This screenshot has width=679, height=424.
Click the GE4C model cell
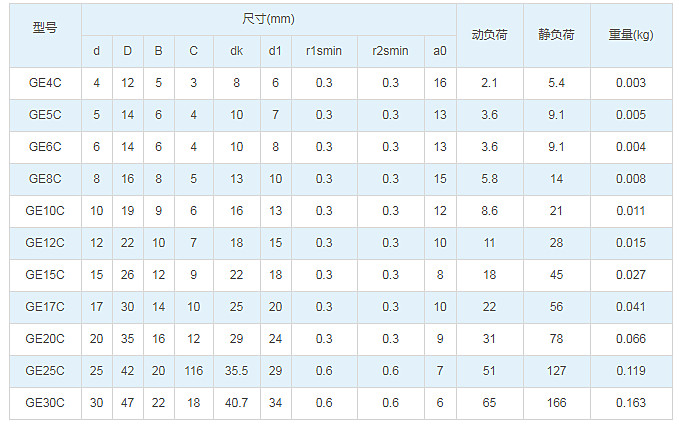point(45,83)
